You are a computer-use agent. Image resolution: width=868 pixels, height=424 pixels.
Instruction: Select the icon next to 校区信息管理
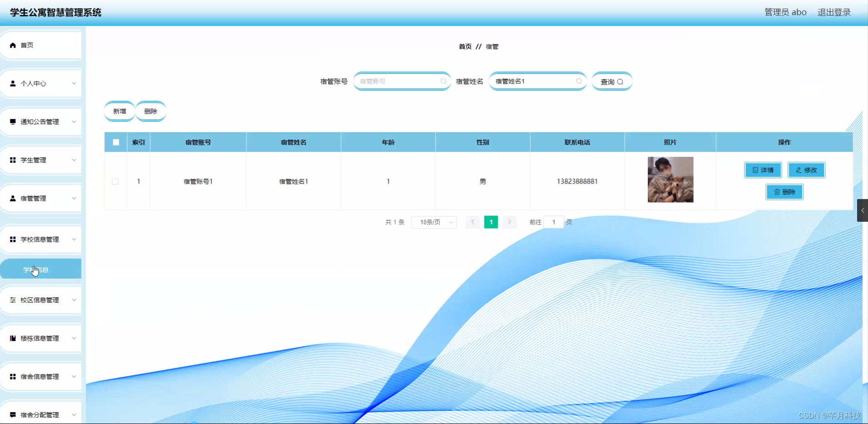coord(12,300)
